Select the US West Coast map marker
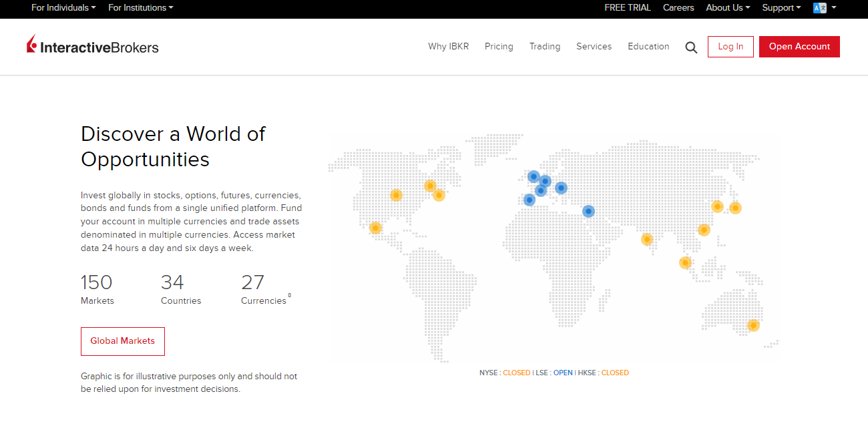The width and height of the screenshot is (868, 430). 375,228
